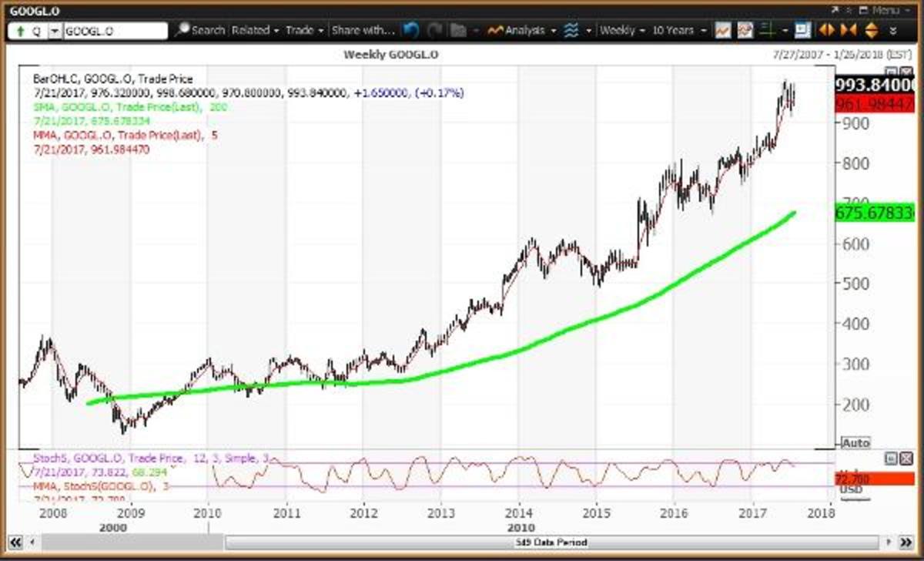Select the line chart style icon
Image resolution: width=924 pixels, height=561 pixels.
[x=721, y=30]
